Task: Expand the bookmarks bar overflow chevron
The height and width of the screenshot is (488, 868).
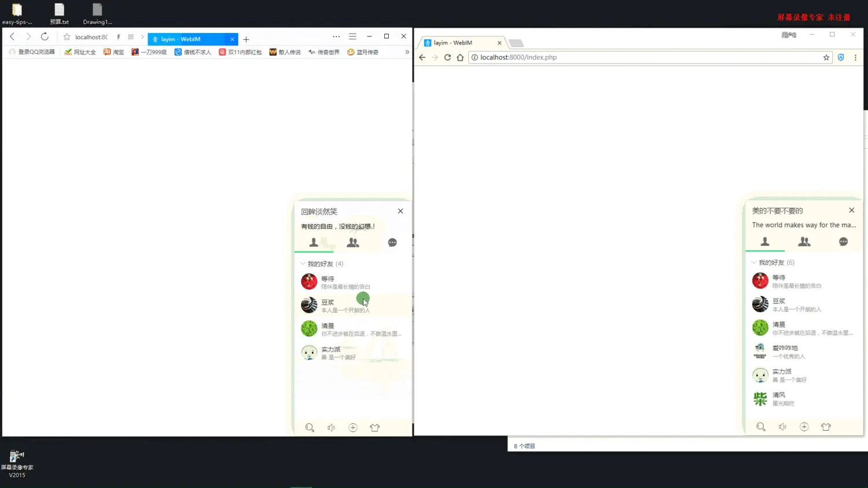Action: [407, 52]
